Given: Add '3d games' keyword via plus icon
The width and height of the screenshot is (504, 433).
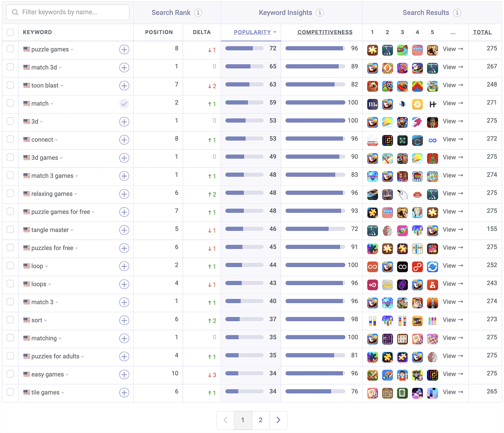Looking at the screenshot, I should coord(124,158).
